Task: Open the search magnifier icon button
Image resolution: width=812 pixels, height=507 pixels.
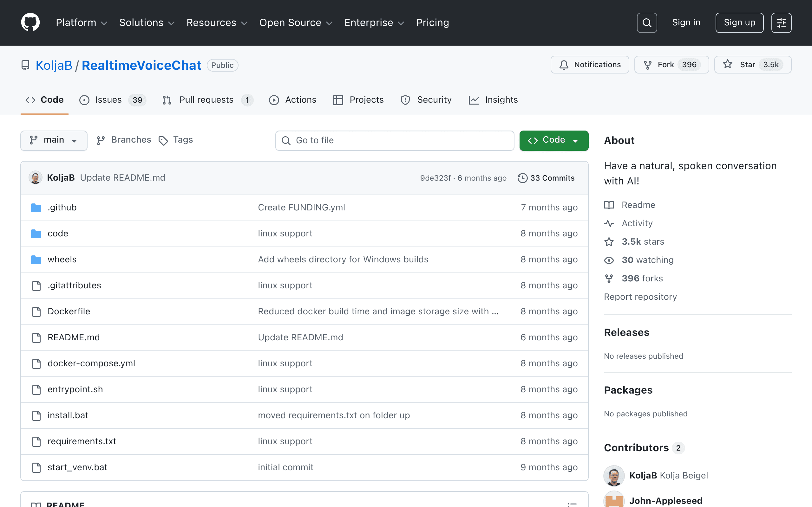Action: (x=646, y=22)
